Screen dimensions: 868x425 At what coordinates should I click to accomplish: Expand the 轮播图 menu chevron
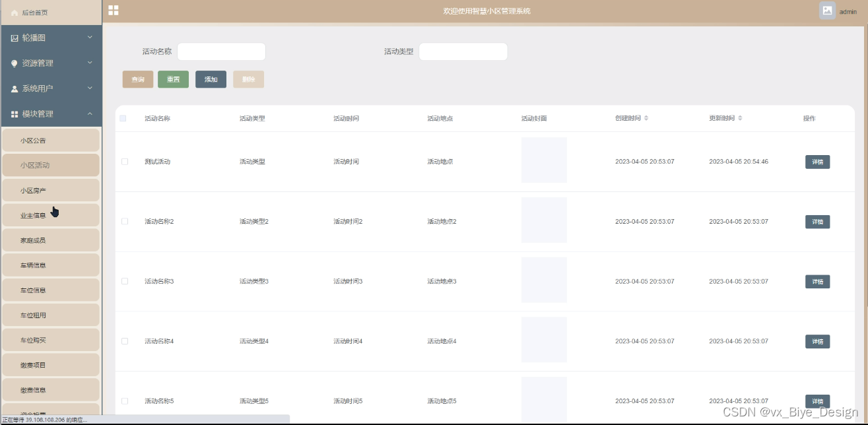click(90, 38)
